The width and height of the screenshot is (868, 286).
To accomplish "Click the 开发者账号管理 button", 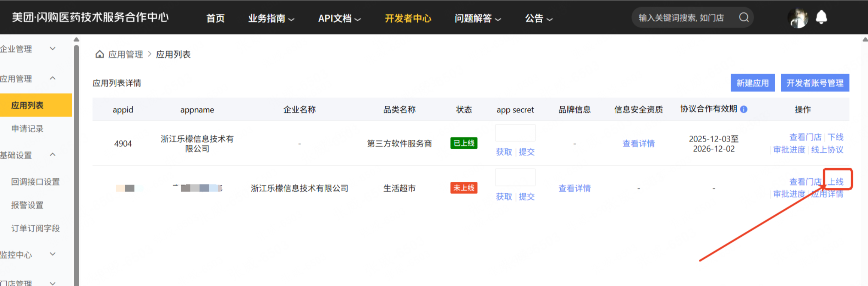I will coord(815,83).
